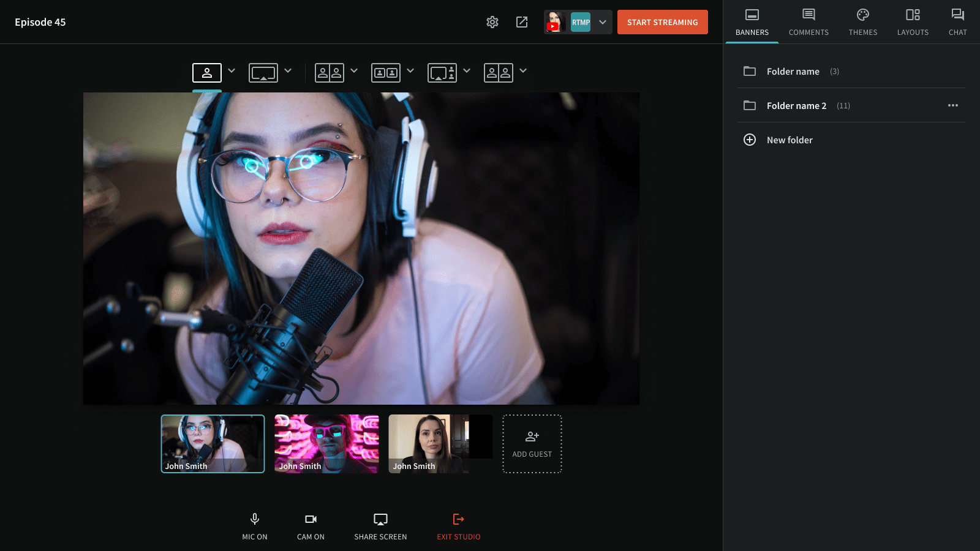Expand screen-share layout options chevron
The height and width of the screenshot is (551, 980).
pyautogui.click(x=288, y=70)
